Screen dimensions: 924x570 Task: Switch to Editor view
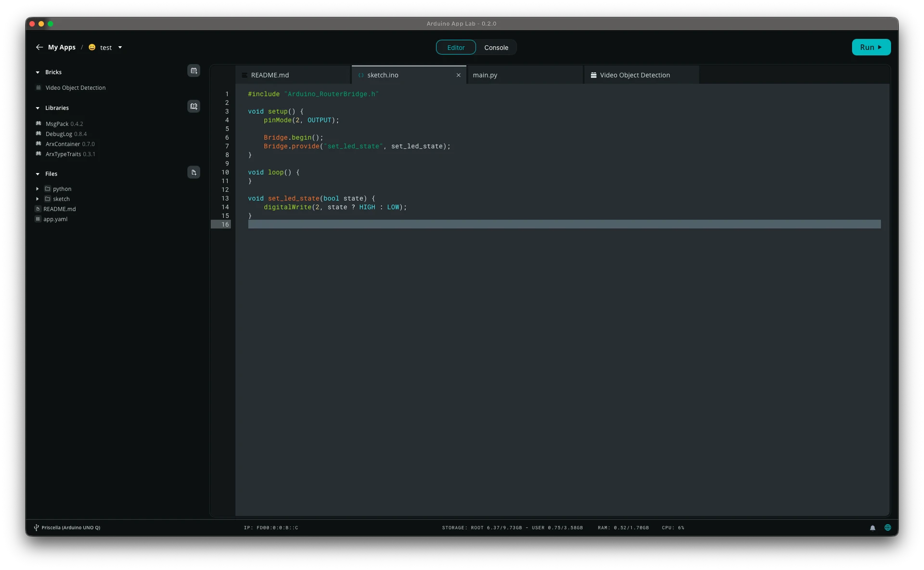click(x=455, y=48)
